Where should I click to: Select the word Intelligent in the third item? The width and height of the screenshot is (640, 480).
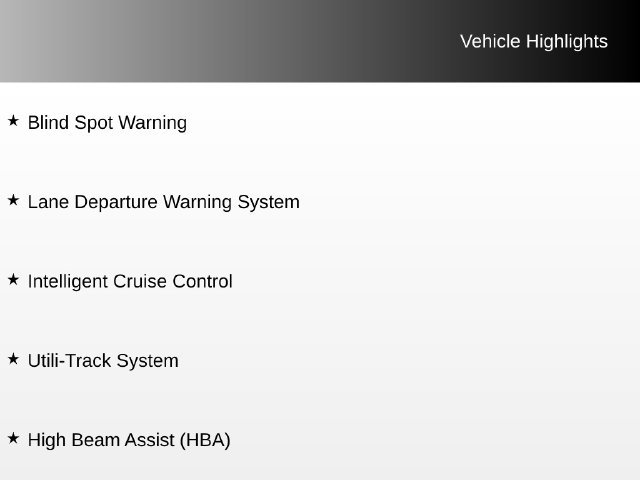67,282
